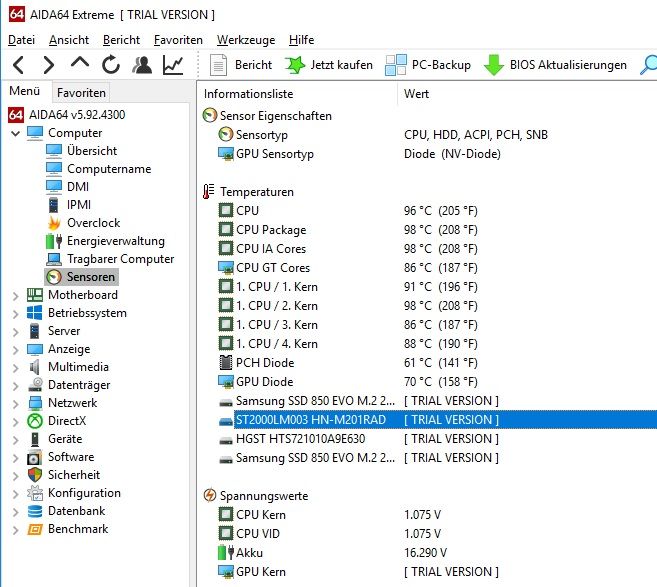Select the HGST HTS721010A9E630 row
657x587 pixels.
click(x=300, y=438)
